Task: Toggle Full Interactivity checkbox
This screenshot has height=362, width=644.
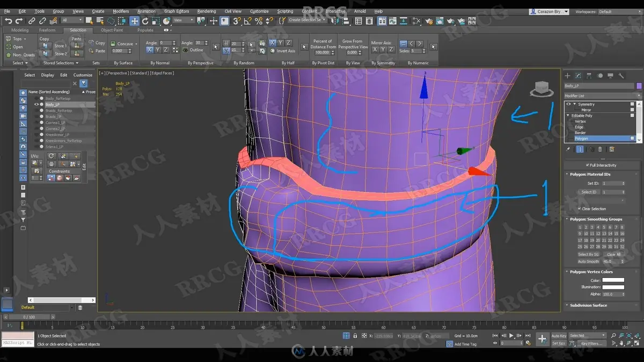Action: (587, 165)
